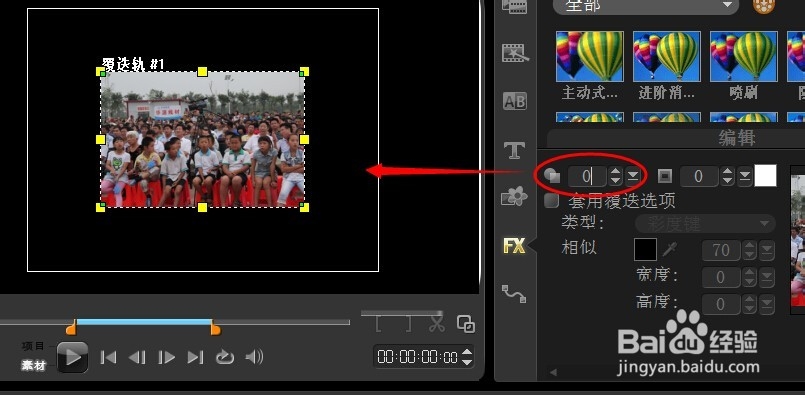Click the 高度 stepper arrows
Image resolution: width=805 pixels, height=395 pixels.
[x=750, y=305]
